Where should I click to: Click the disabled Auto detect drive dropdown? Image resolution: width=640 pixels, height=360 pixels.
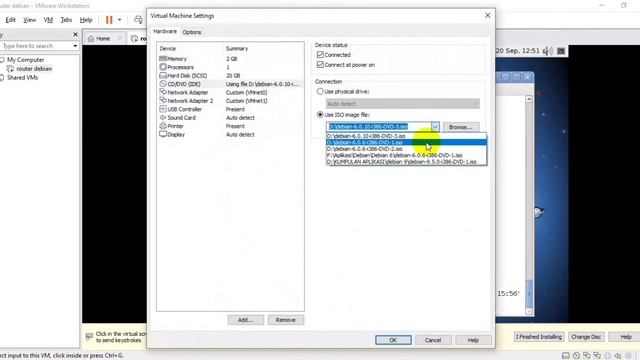pyautogui.click(x=402, y=104)
